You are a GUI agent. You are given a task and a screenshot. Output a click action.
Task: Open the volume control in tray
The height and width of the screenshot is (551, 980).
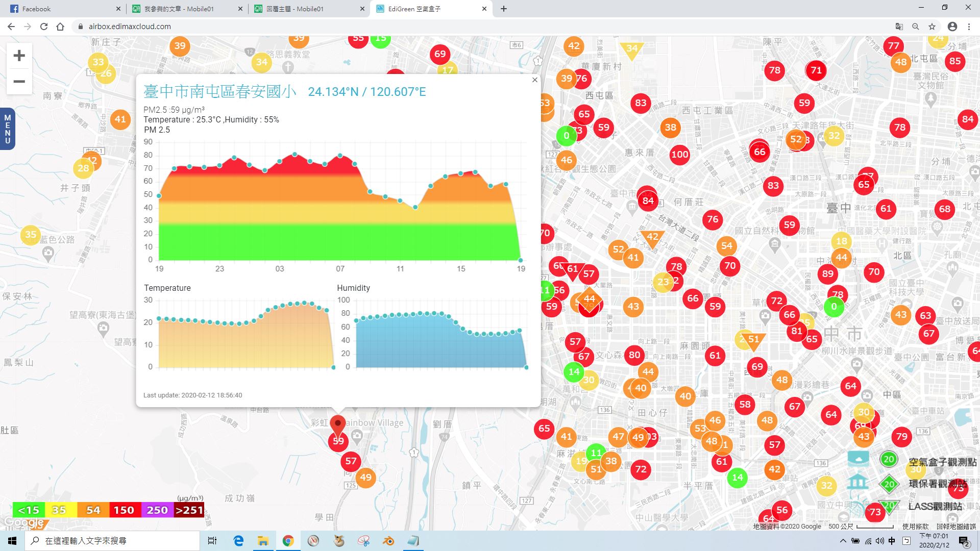879,541
